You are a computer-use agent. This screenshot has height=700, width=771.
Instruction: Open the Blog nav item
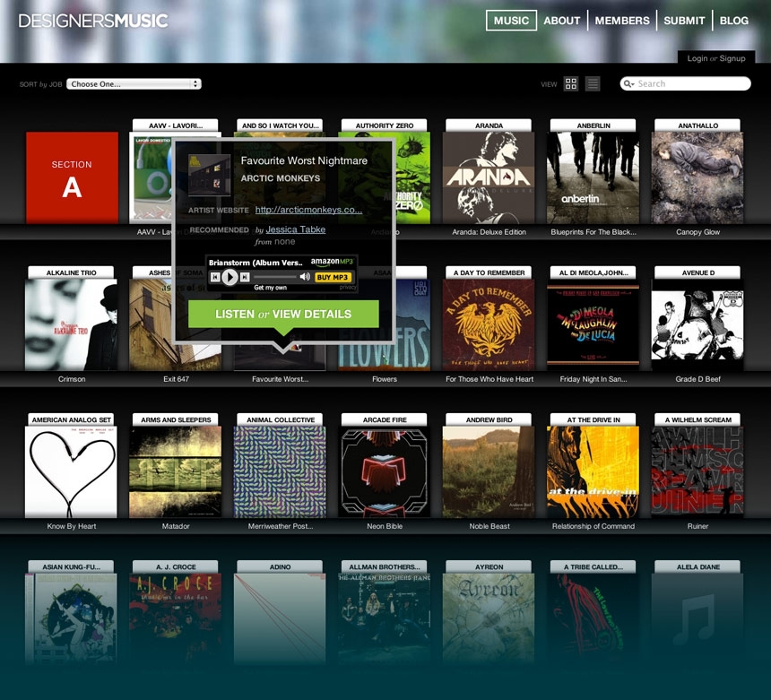(x=734, y=21)
